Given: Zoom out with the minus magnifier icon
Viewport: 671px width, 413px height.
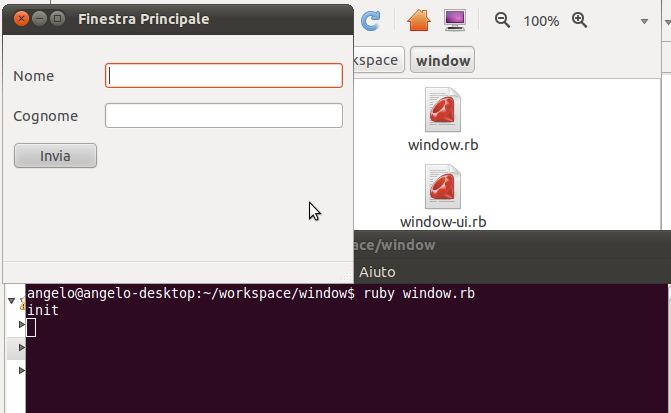Looking at the screenshot, I should pyautogui.click(x=502, y=20).
